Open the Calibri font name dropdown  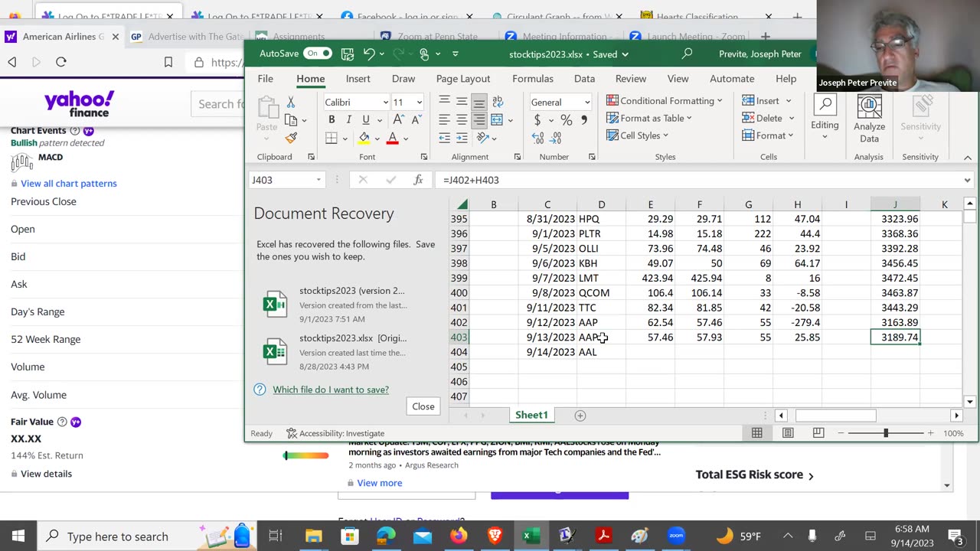tap(385, 103)
